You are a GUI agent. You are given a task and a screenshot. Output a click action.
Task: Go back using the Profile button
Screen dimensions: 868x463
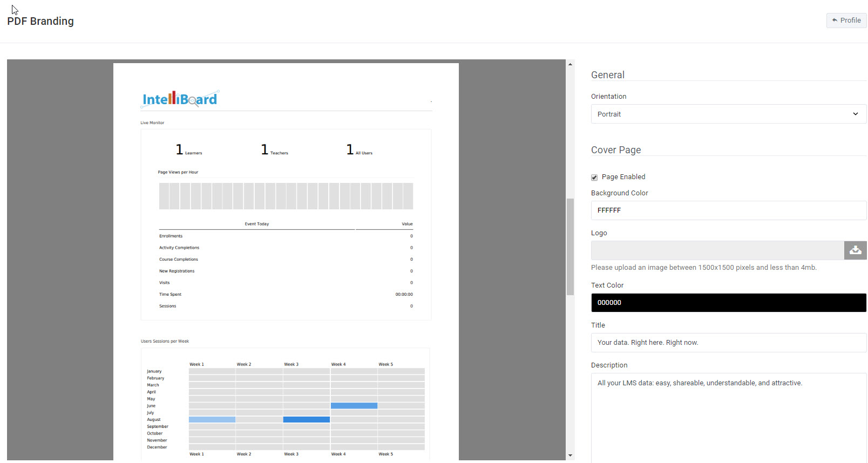(x=846, y=21)
